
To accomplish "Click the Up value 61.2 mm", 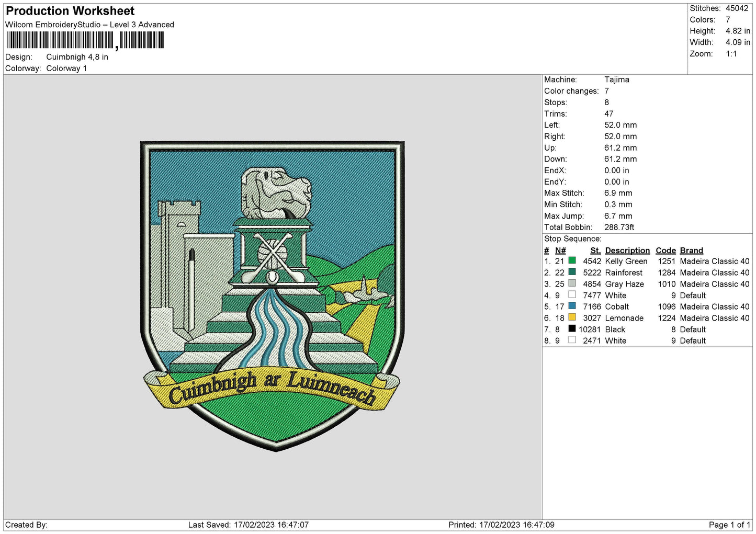I will pyautogui.click(x=620, y=148).
